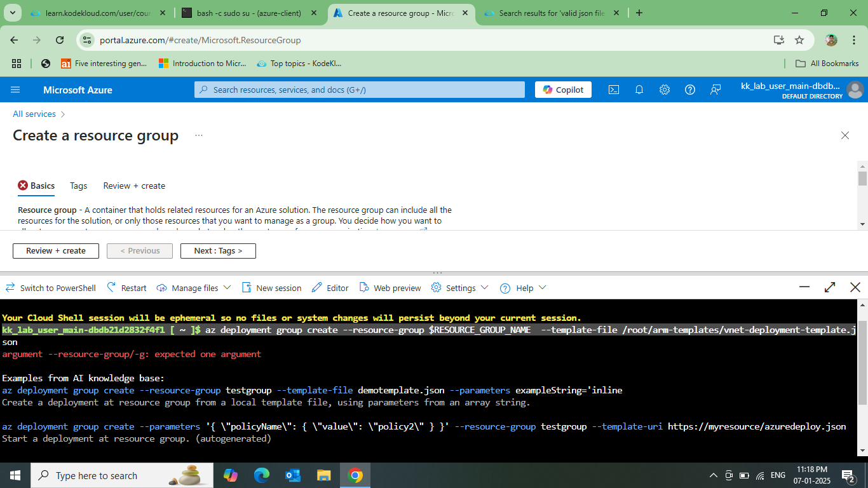Open the Azure portal hamburger menu

point(15,90)
